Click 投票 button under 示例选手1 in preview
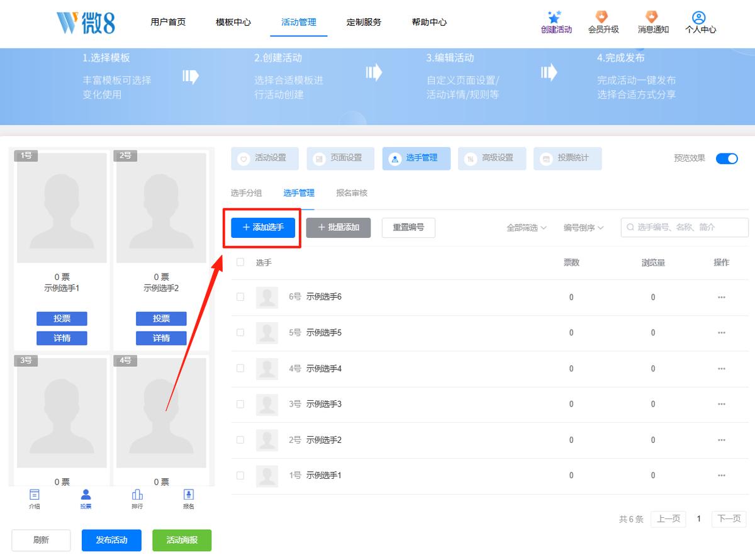Image resolution: width=755 pixels, height=560 pixels. pyautogui.click(x=62, y=318)
